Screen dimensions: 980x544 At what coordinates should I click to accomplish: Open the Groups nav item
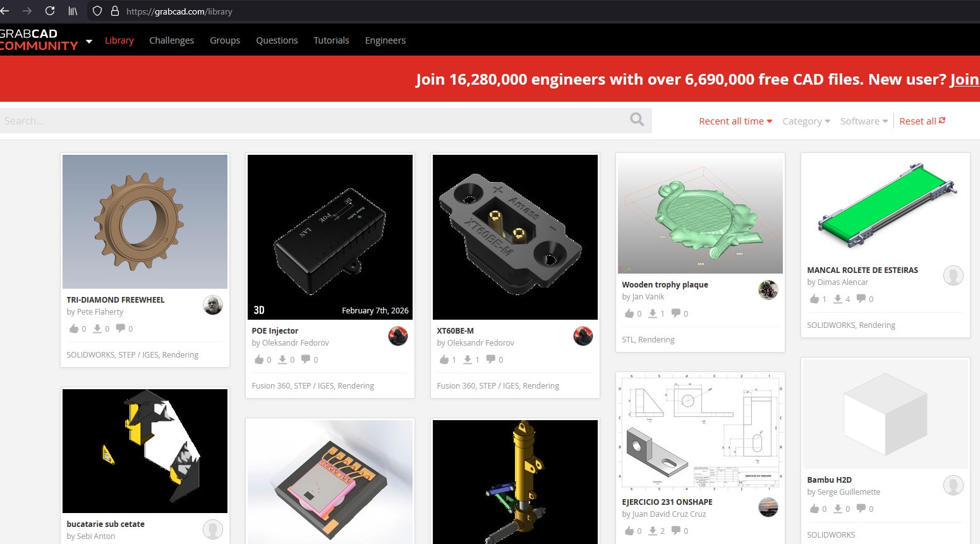225,40
